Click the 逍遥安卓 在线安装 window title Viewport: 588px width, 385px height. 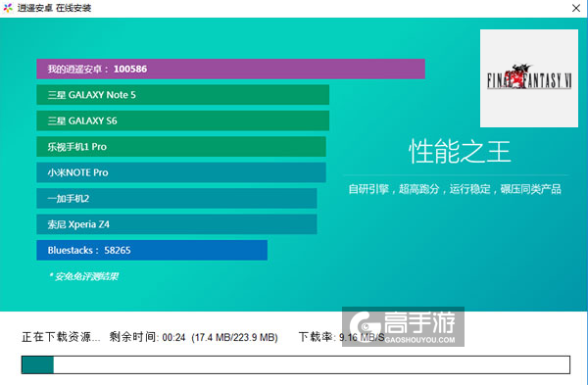pos(54,8)
